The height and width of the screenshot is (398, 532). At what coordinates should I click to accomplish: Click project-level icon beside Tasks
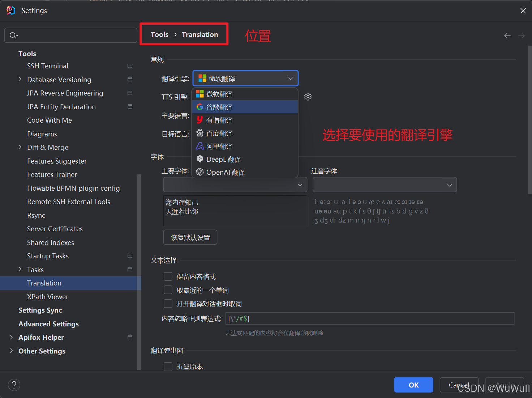pos(130,269)
